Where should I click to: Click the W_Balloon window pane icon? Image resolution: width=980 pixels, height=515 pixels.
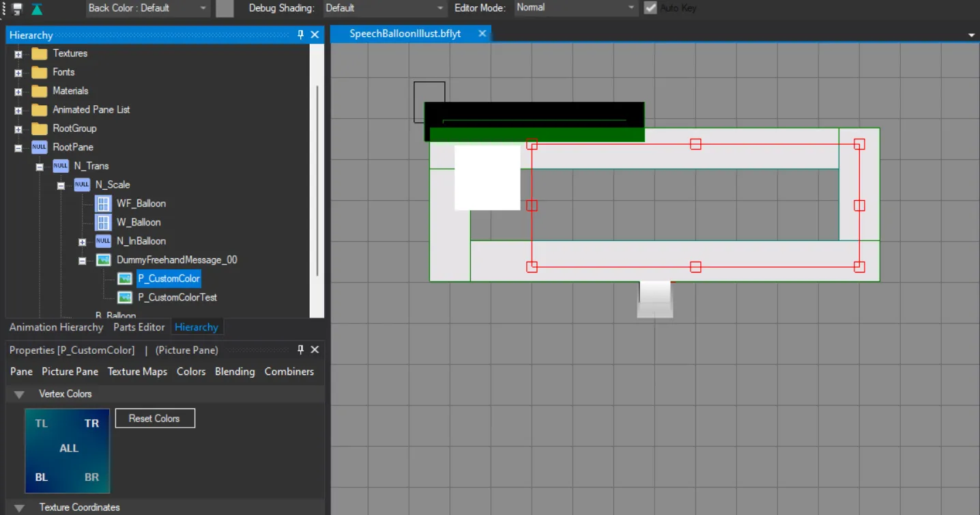click(x=103, y=222)
